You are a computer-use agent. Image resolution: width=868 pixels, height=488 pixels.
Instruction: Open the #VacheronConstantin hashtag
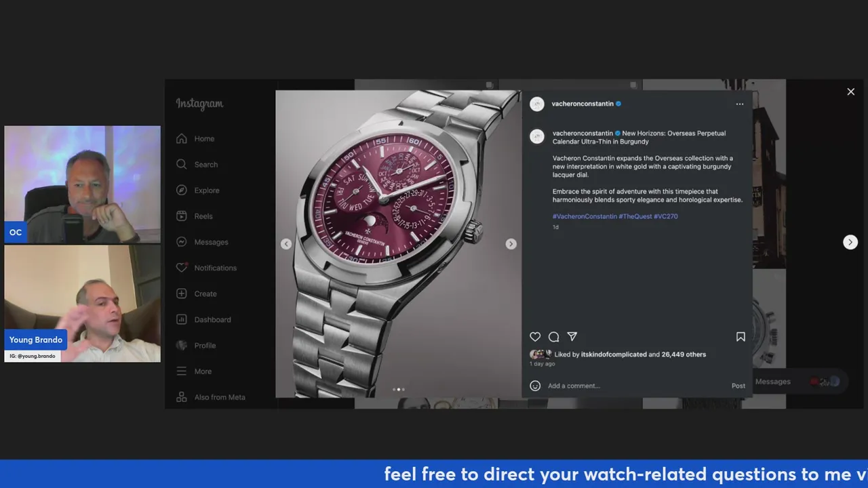585,216
